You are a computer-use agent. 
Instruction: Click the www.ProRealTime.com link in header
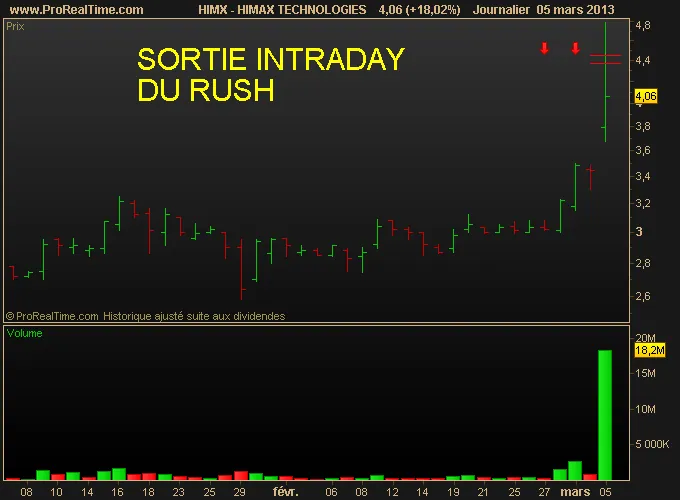tap(76, 10)
